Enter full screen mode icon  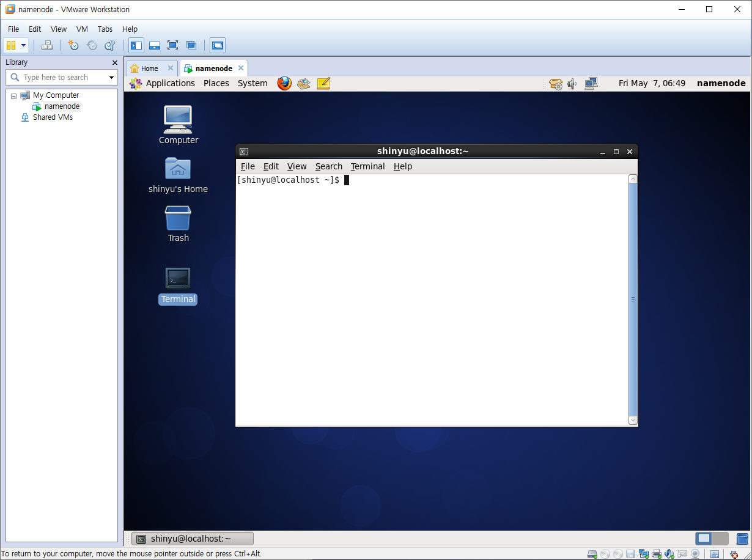point(172,45)
